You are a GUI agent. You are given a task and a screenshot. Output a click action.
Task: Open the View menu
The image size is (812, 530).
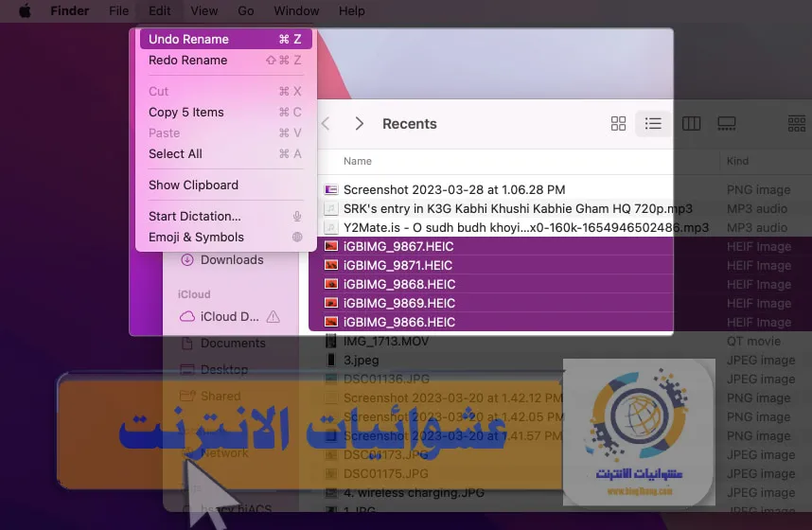click(x=204, y=10)
